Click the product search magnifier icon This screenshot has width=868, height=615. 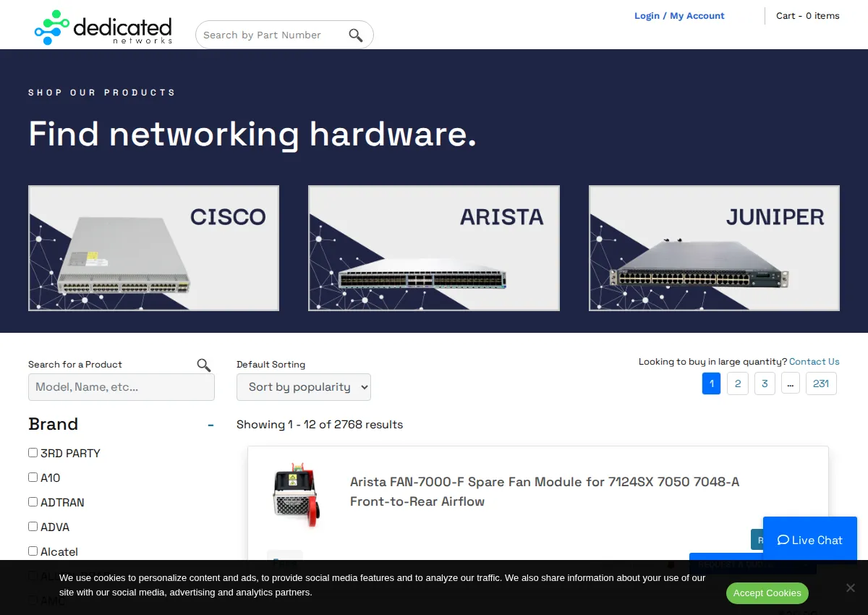tap(204, 365)
